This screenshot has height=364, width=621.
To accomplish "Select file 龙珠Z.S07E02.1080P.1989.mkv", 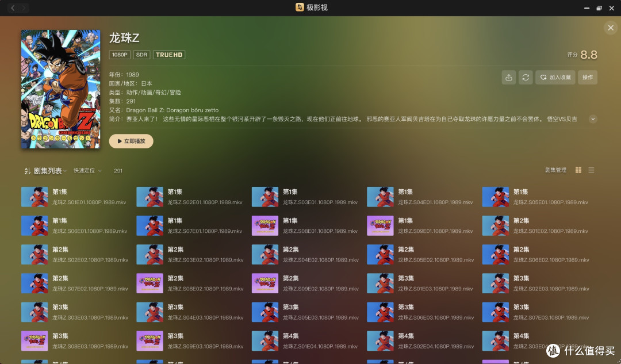I will pos(90,289).
